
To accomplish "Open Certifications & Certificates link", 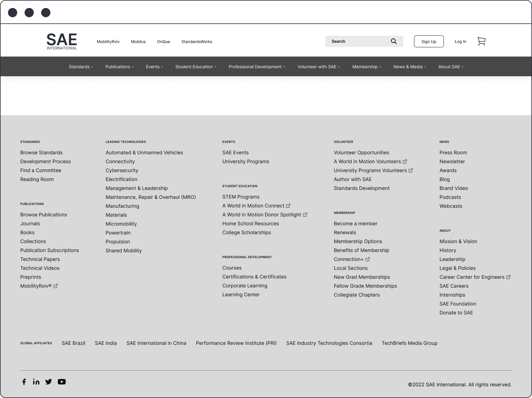I will coord(254,277).
